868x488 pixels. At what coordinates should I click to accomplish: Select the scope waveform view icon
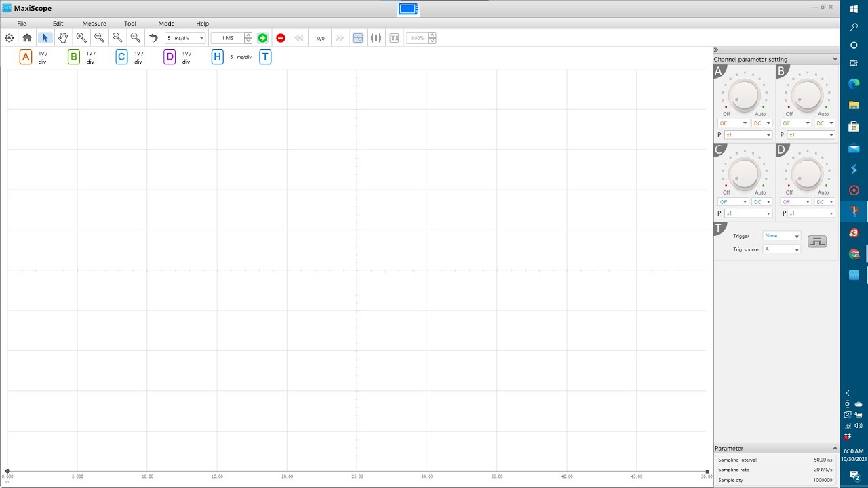tap(358, 38)
